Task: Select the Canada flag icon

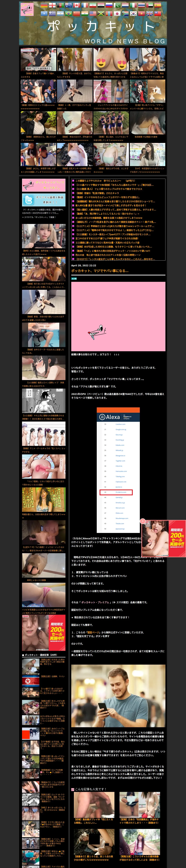Action: tap(77, 5)
